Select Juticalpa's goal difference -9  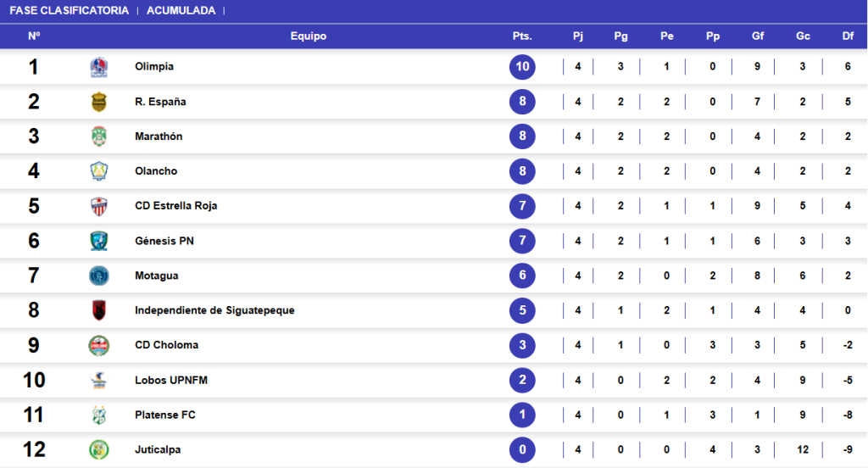click(848, 449)
